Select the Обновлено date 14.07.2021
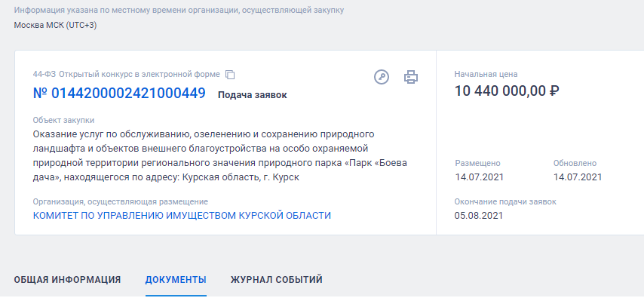 coord(578,177)
